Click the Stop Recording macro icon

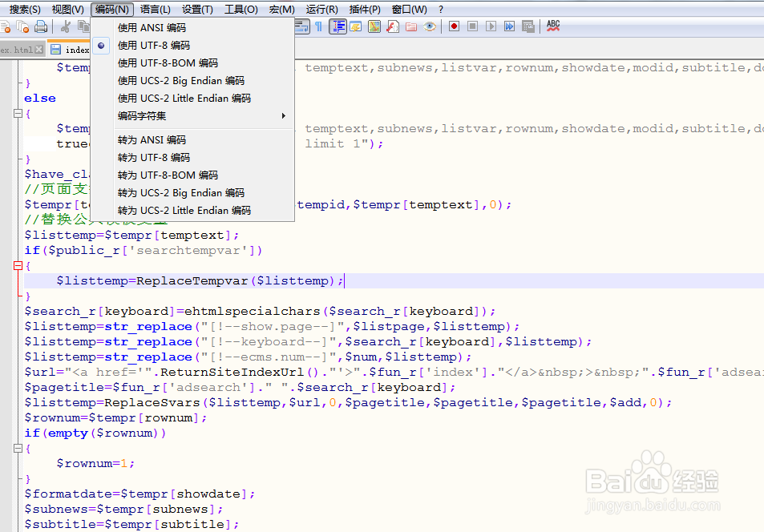(x=473, y=26)
